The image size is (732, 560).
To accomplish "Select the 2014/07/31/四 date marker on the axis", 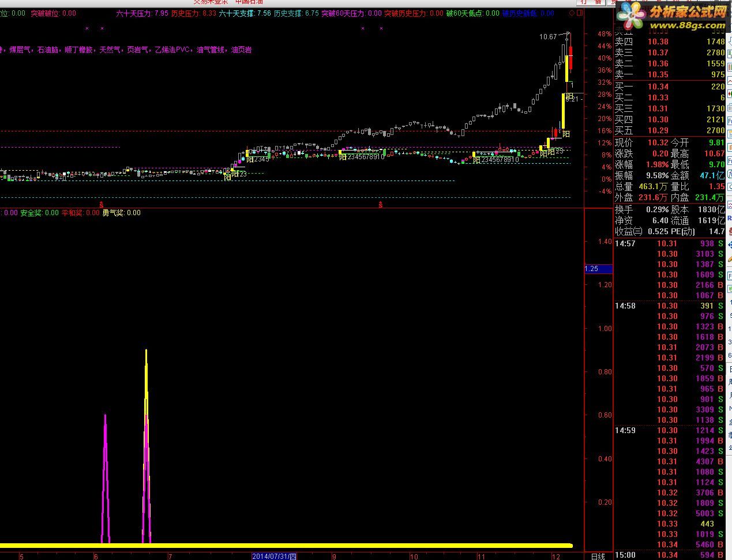I will pos(274,556).
